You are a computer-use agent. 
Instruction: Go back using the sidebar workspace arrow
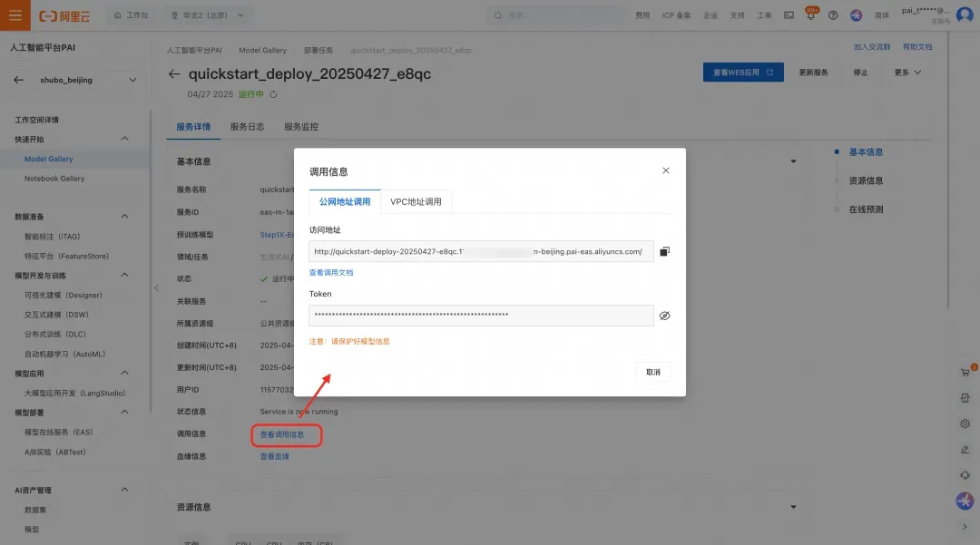pyautogui.click(x=19, y=80)
